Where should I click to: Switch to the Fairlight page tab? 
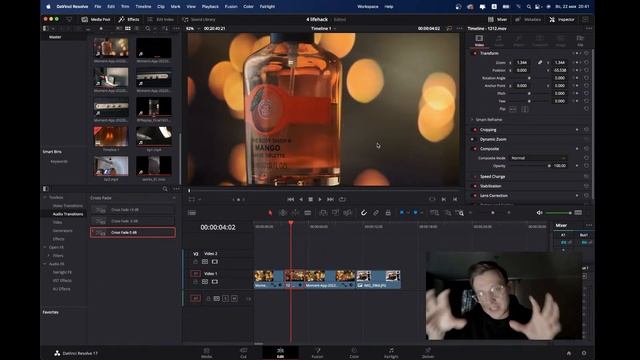tap(391, 353)
